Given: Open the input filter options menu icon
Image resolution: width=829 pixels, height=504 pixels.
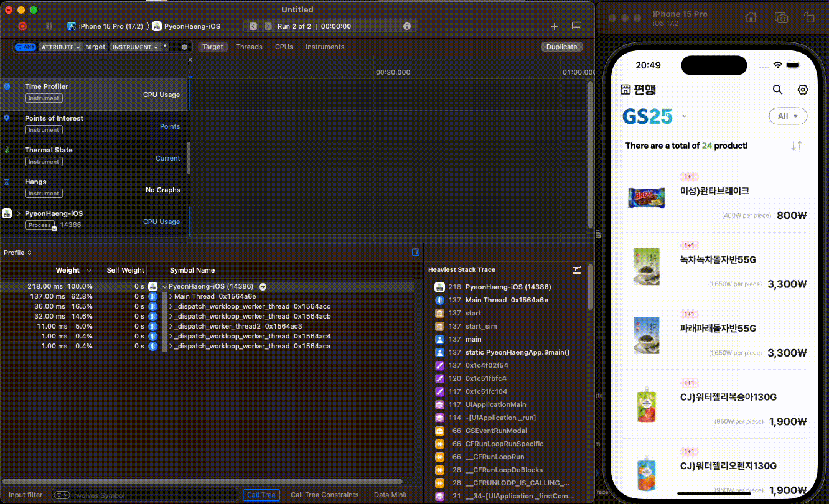Looking at the screenshot, I should coord(62,495).
